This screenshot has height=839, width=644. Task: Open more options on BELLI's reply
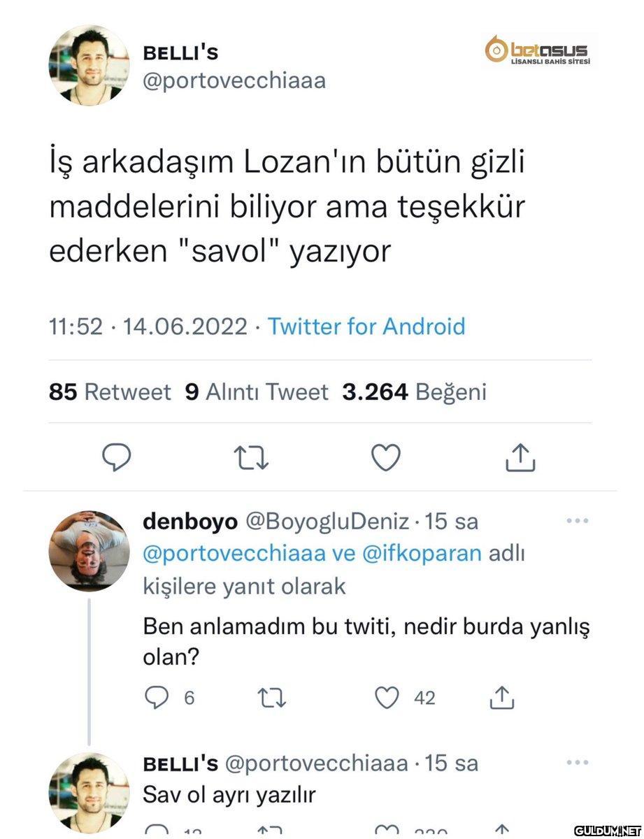(x=578, y=762)
